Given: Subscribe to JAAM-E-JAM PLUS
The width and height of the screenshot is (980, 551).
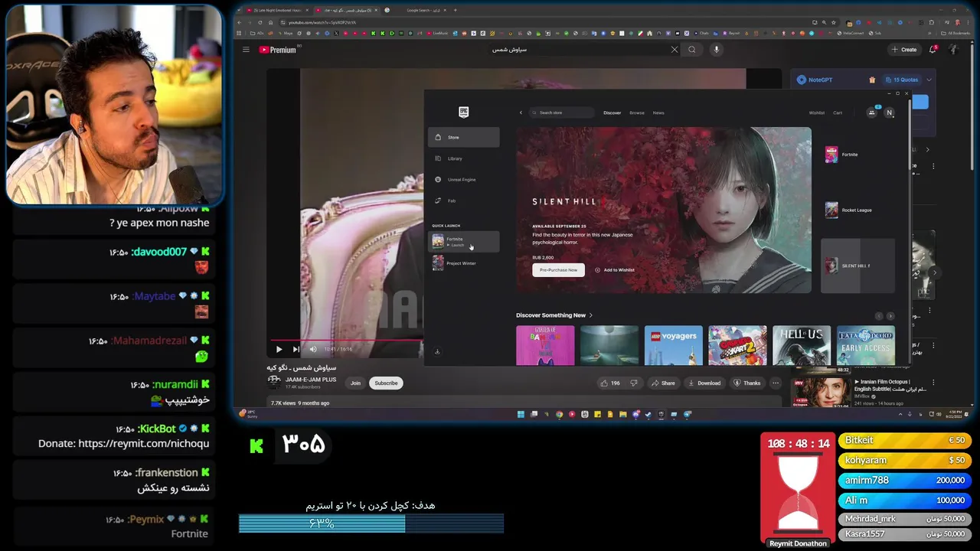Looking at the screenshot, I should (386, 383).
